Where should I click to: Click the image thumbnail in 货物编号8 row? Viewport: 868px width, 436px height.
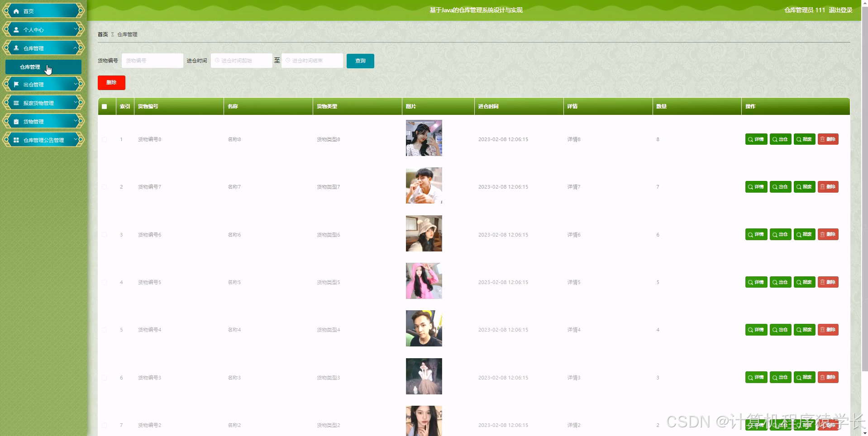tap(424, 138)
